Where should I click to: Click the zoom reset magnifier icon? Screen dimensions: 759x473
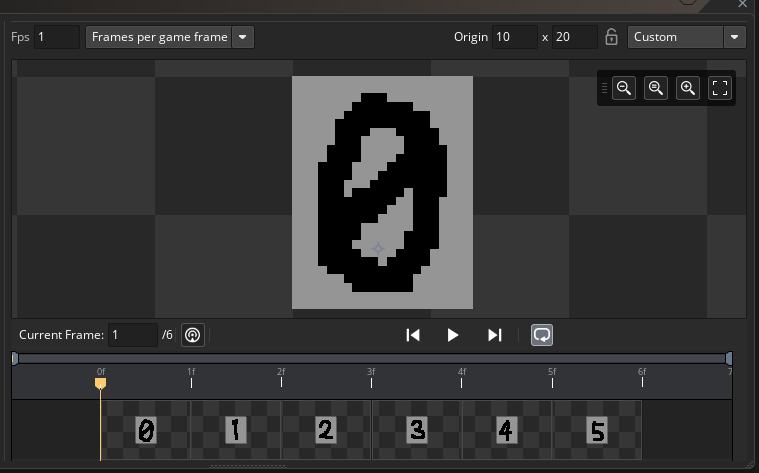656,88
